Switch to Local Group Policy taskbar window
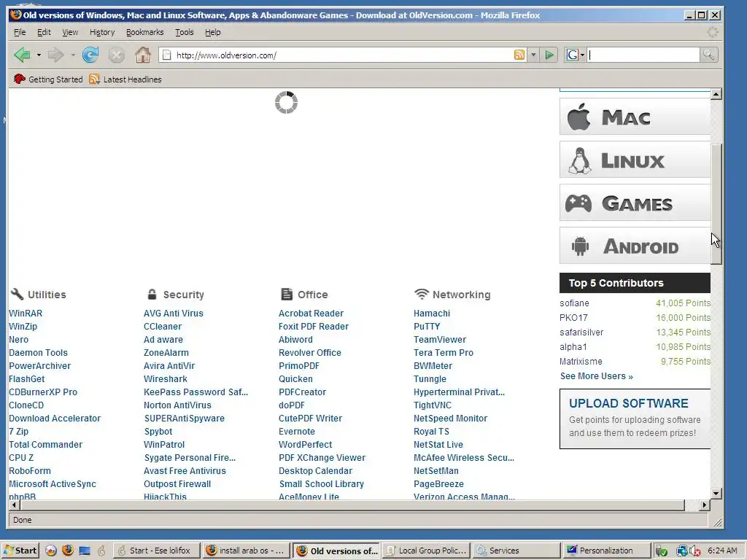 (426, 551)
